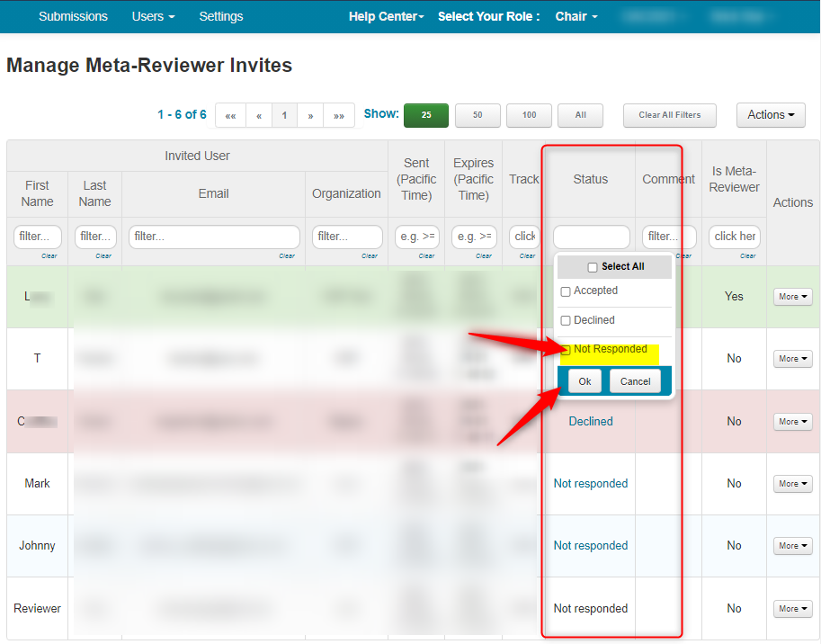Clear the Email filter
Image resolution: width=821 pixels, height=644 pixels.
(x=287, y=256)
